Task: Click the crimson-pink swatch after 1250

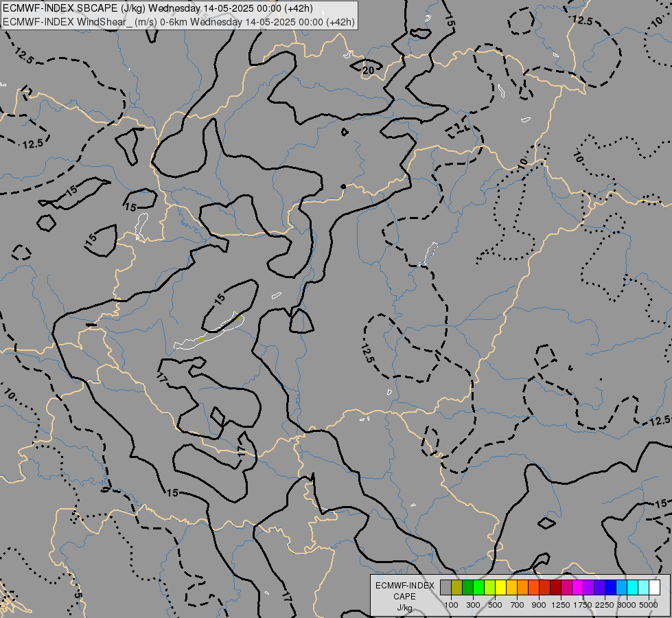Action: click(x=566, y=588)
